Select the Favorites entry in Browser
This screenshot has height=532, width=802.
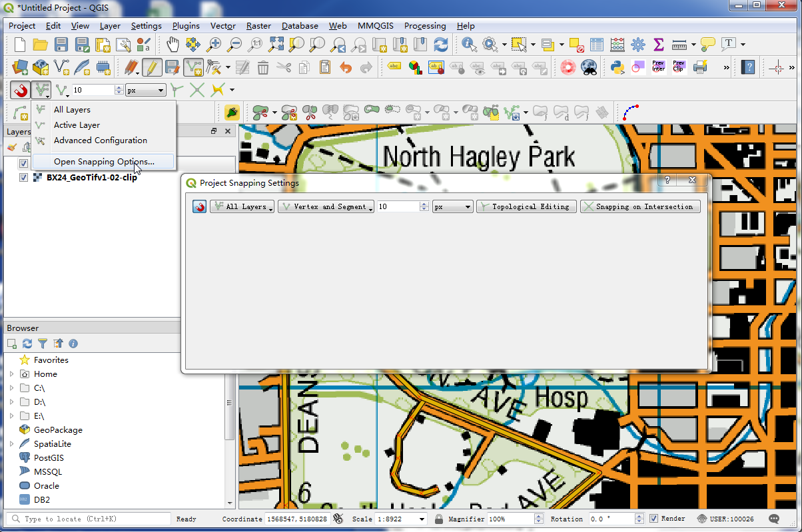point(51,360)
